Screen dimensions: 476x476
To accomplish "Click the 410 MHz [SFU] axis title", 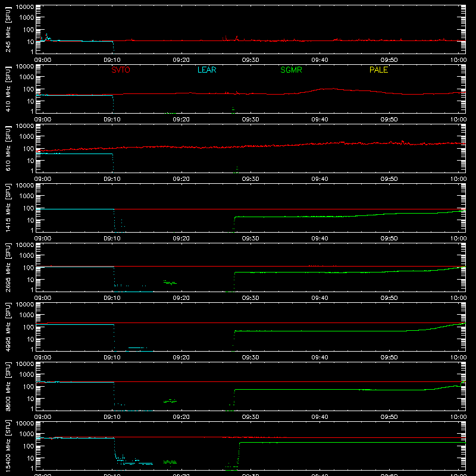I will click(8, 89).
